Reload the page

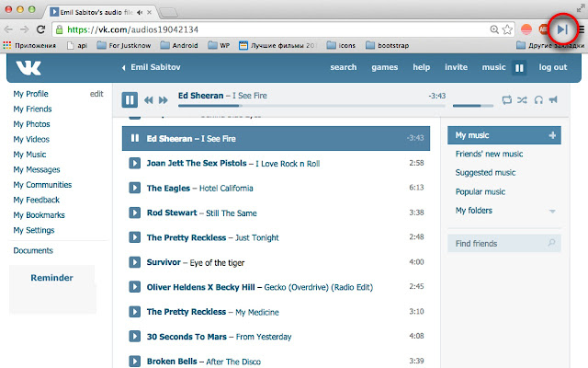[40, 29]
